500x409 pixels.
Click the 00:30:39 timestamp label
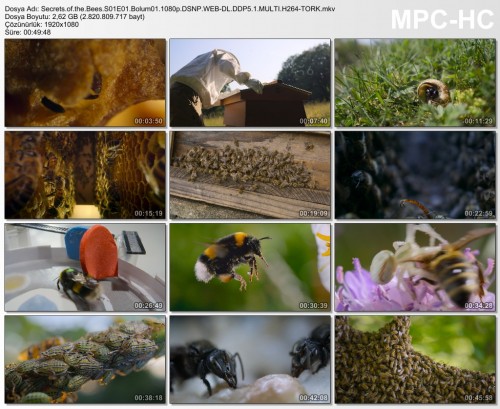313,305
